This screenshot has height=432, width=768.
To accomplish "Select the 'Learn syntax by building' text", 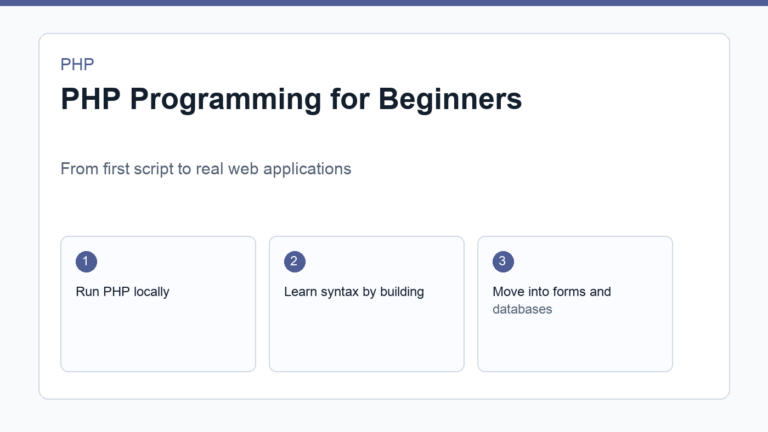I will tap(354, 292).
